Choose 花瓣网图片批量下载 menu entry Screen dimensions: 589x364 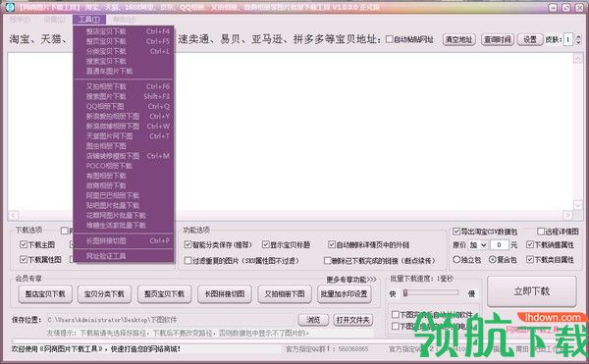click(x=124, y=216)
